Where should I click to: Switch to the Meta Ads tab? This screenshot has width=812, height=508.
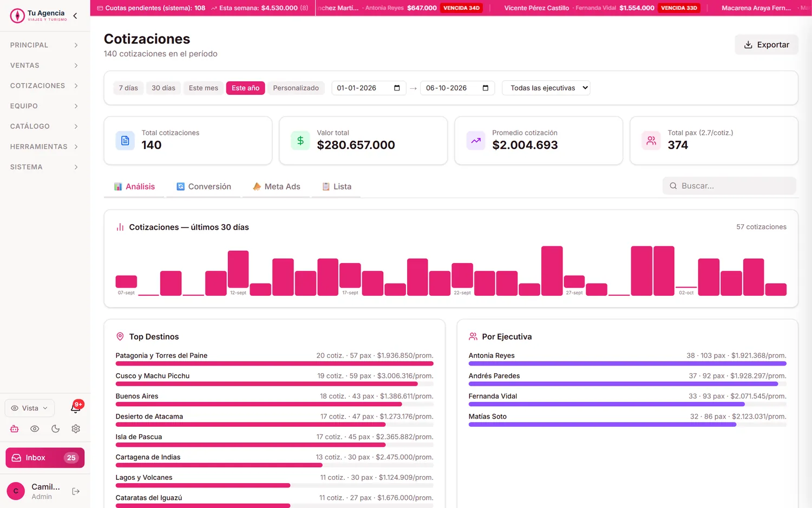[276, 186]
